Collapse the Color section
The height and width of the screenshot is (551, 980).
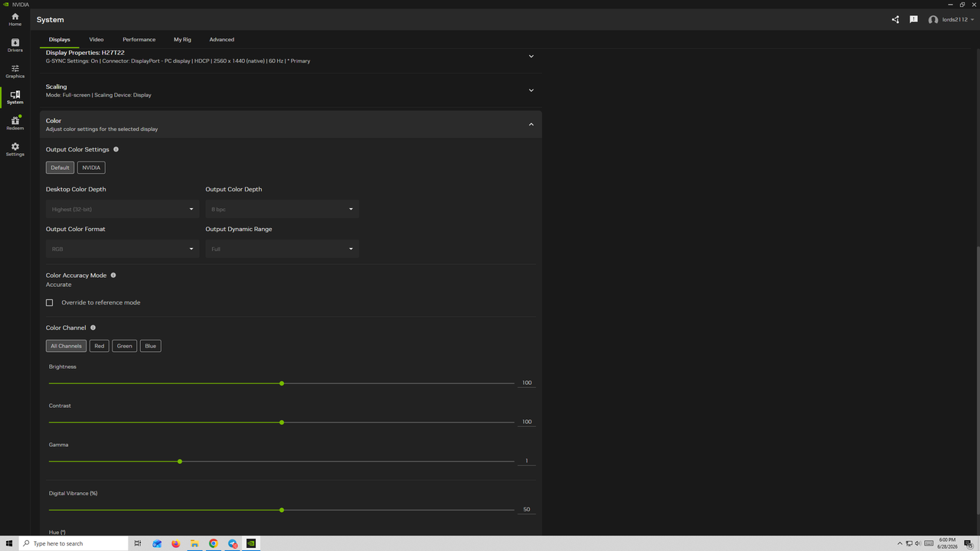tap(531, 125)
